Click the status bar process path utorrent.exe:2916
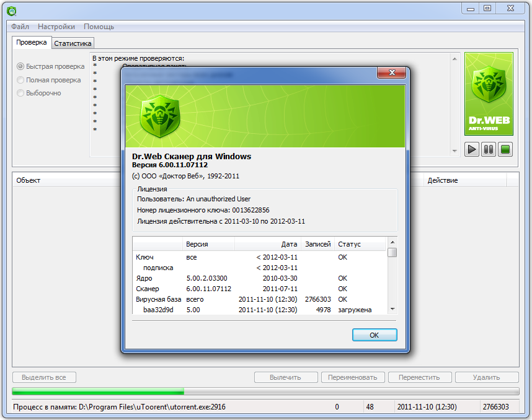 click(x=119, y=407)
